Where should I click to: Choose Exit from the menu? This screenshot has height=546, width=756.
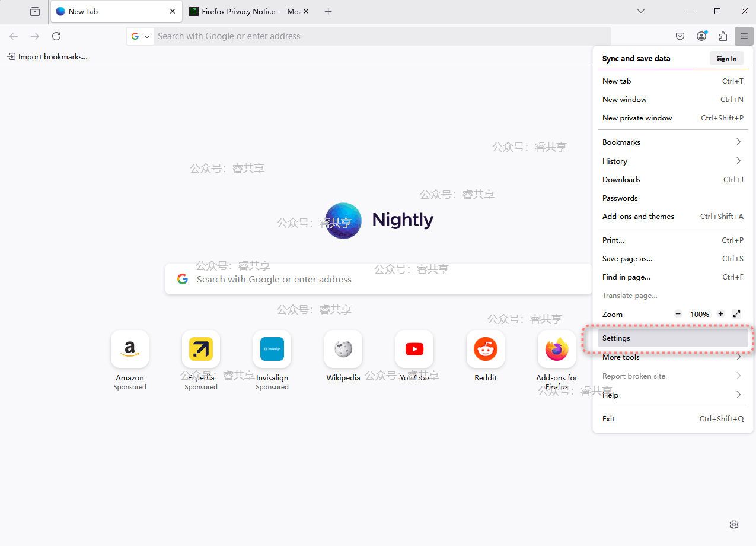point(672,418)
